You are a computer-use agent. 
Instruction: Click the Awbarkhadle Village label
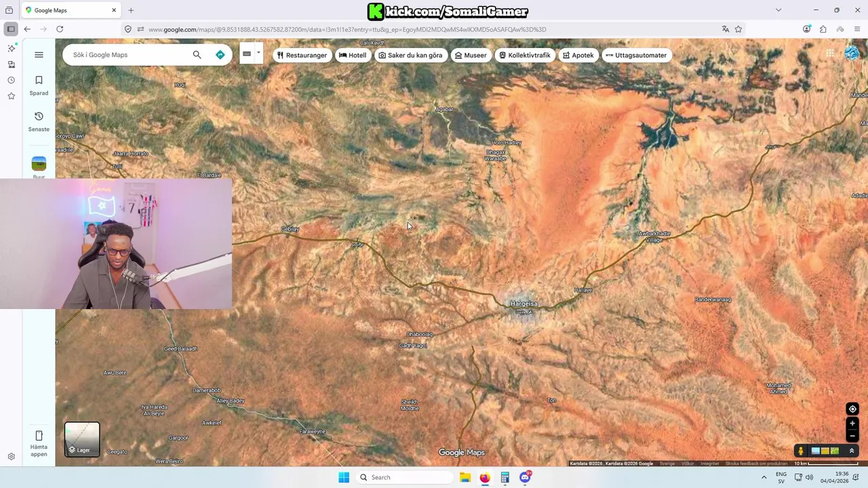(x=654, y=237)
